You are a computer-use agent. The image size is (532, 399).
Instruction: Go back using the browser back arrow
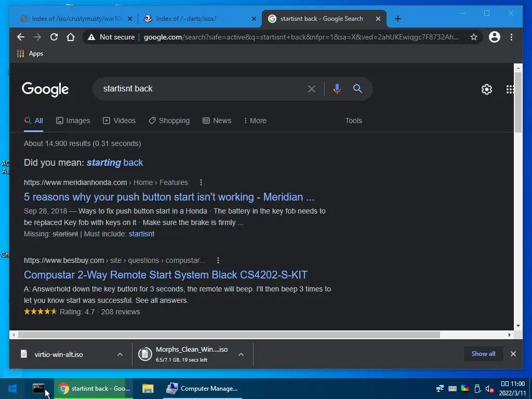tap(21, 37)
